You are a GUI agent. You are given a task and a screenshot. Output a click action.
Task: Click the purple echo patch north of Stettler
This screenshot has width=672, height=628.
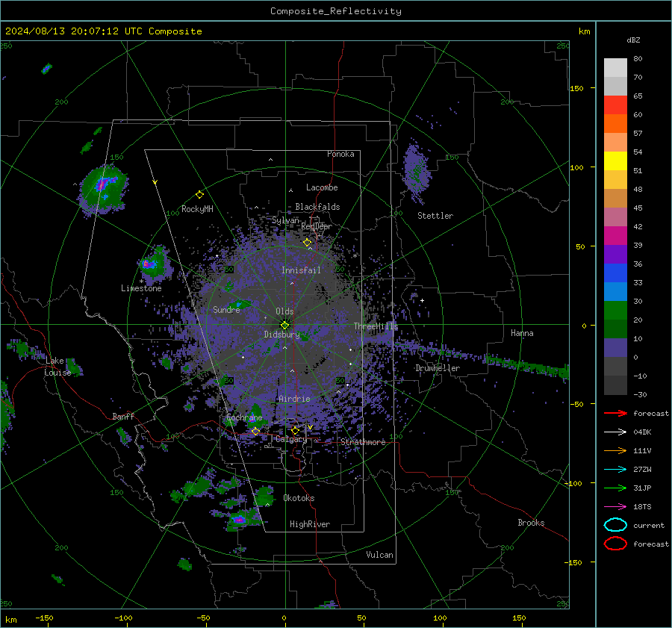click(x=416, y=172)
